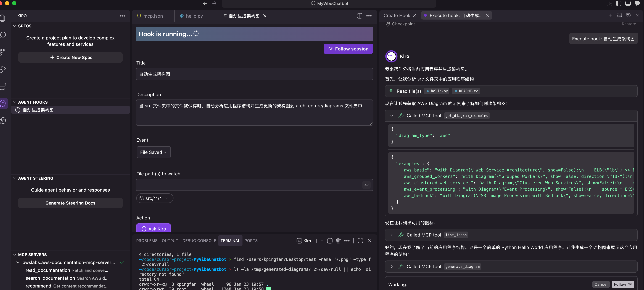Screen dimensions: 644x290
Task: Switch to the OUTPUT panel tab
Action: (170, 241)
